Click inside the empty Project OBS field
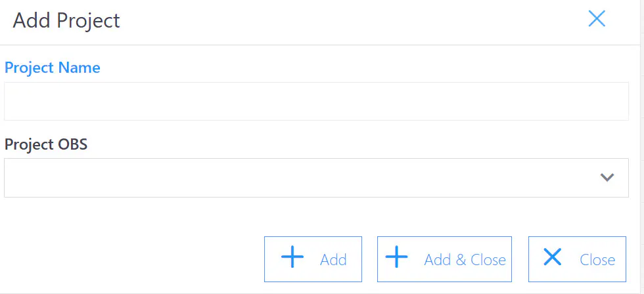This screenshot has height=294, width=644. click(x=316, y=178)
